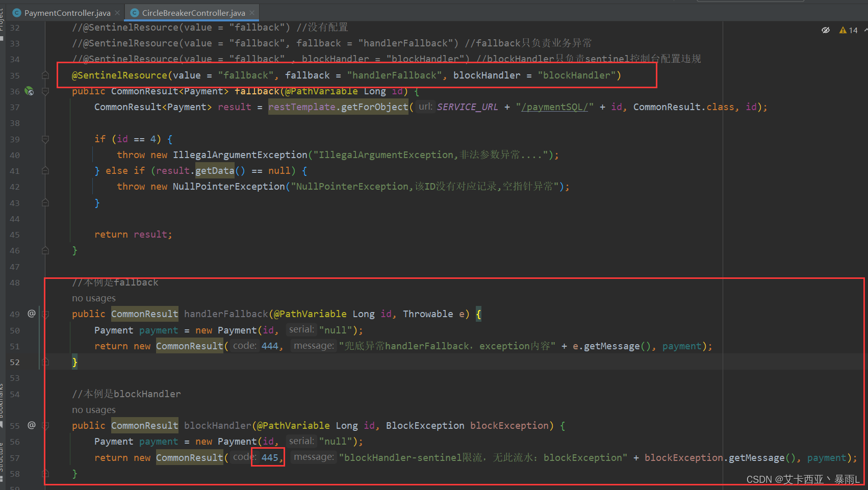868x490 pixels.
Task: Click SERVICE_URL constant on line 37
Action: point(467,107)
